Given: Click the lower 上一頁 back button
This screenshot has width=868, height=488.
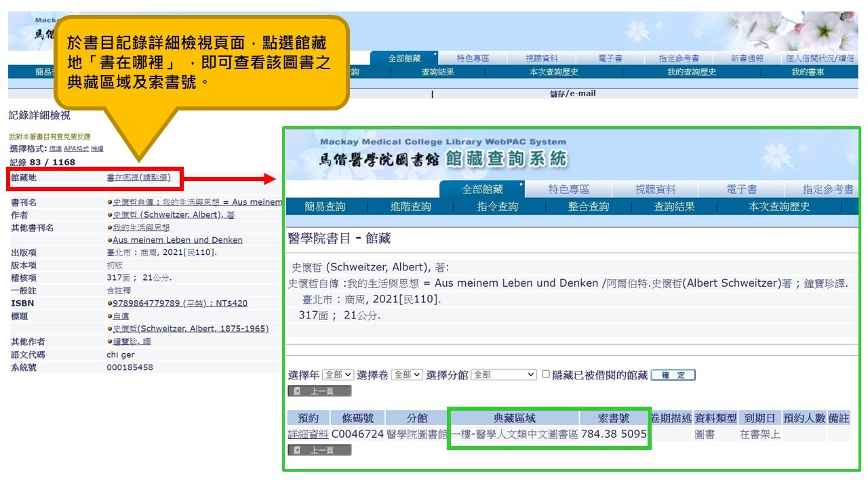Looking at the screenshot, I should click(x=319, y=450).
